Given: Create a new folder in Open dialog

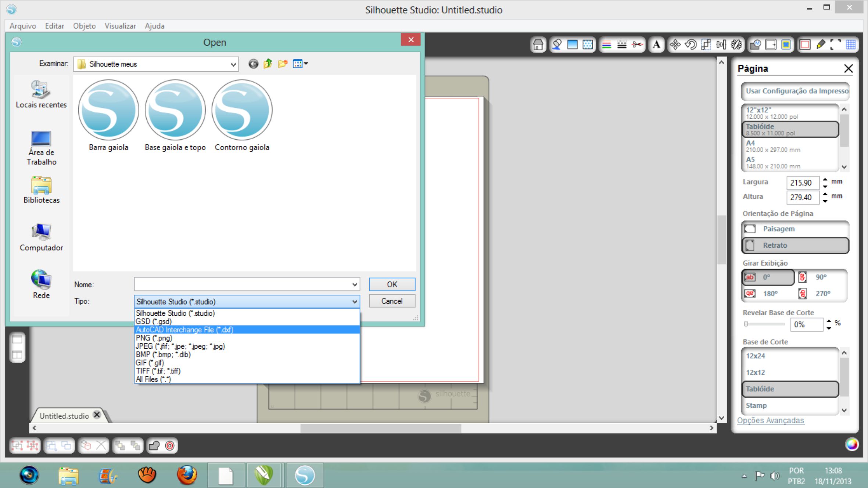Looking at the screenshot, I should [x=283, y=64].
